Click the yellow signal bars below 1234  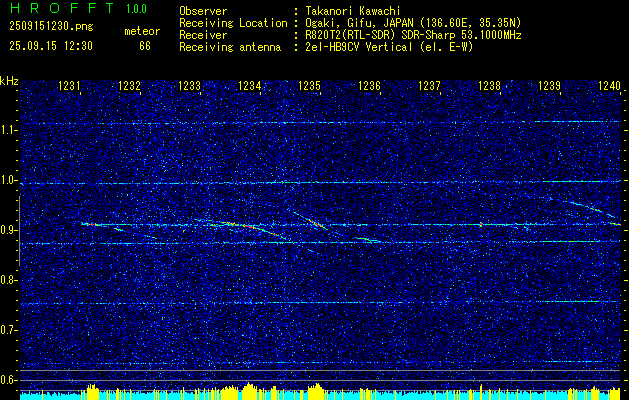pos(250,391)
